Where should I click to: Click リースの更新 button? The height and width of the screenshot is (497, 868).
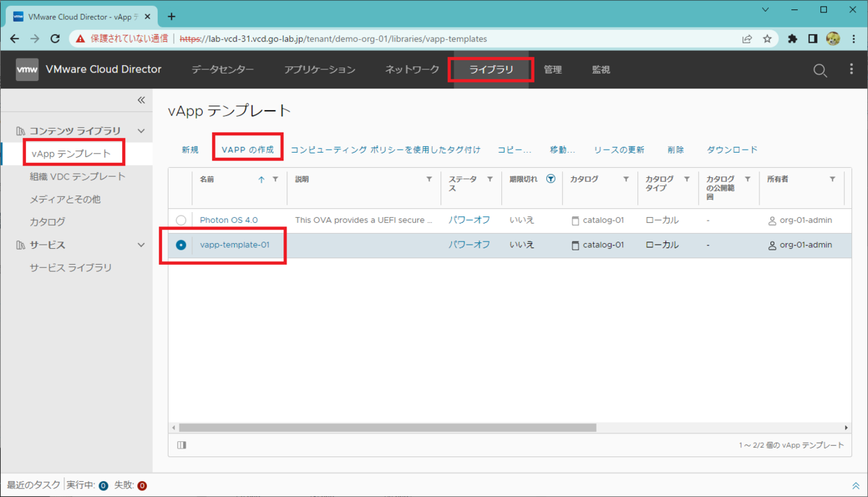coord(619,150)
